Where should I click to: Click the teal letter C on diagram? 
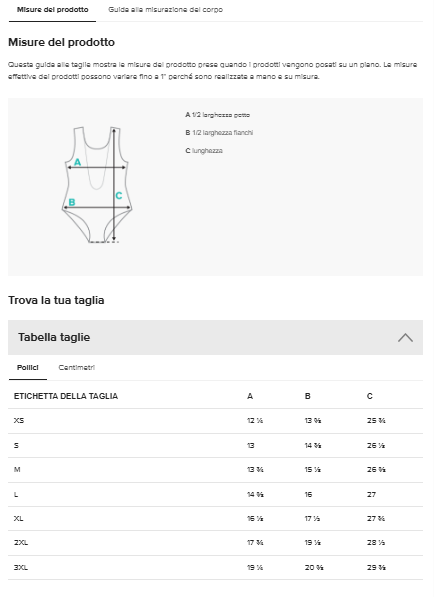[119, 196]
